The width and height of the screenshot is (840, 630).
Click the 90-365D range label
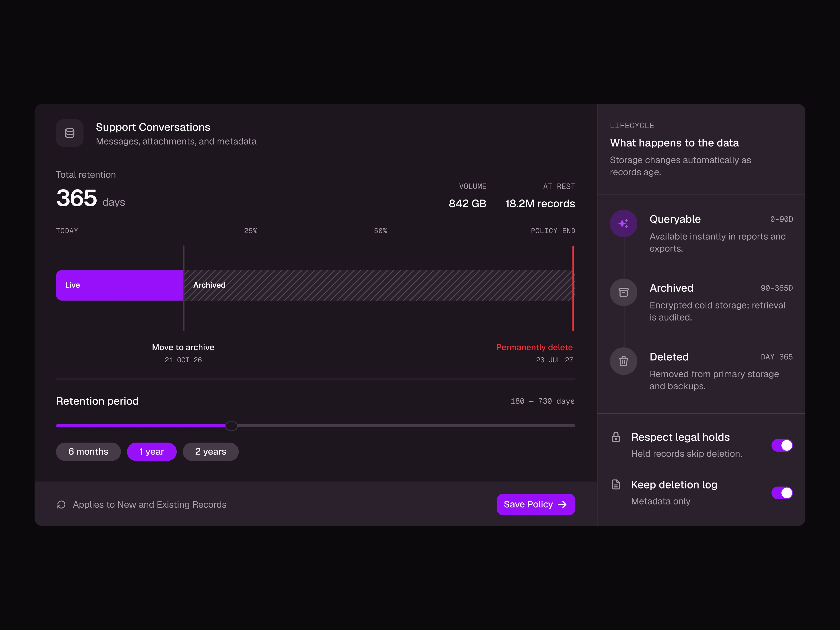coord(776,288)
